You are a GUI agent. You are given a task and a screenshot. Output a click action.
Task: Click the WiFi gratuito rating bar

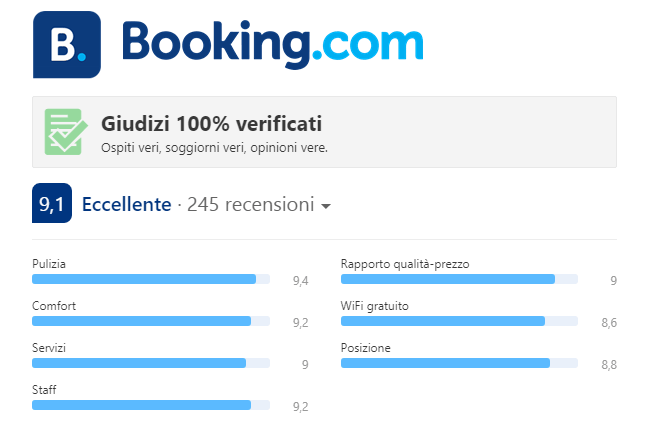coord(459,321)
